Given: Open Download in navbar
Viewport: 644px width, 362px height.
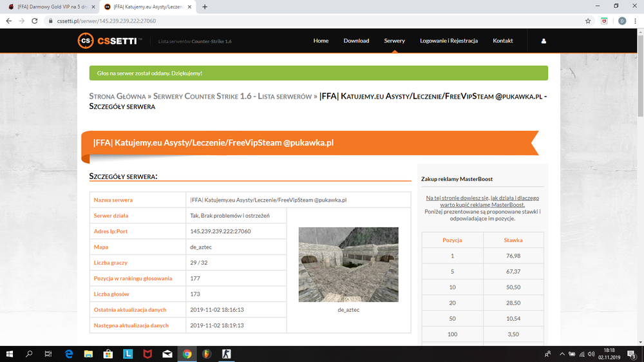Looking at the screenshot, I should pos(356,41).
